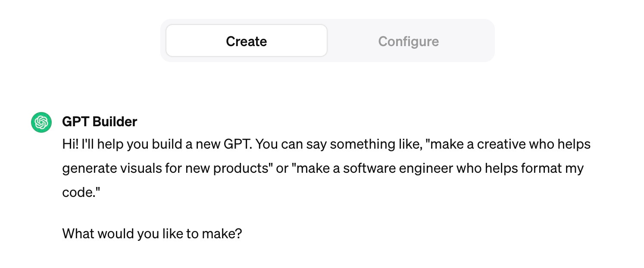Select the chatbot avatar next to the message
Screen dimensions: 644x268
tap(41, 122)
